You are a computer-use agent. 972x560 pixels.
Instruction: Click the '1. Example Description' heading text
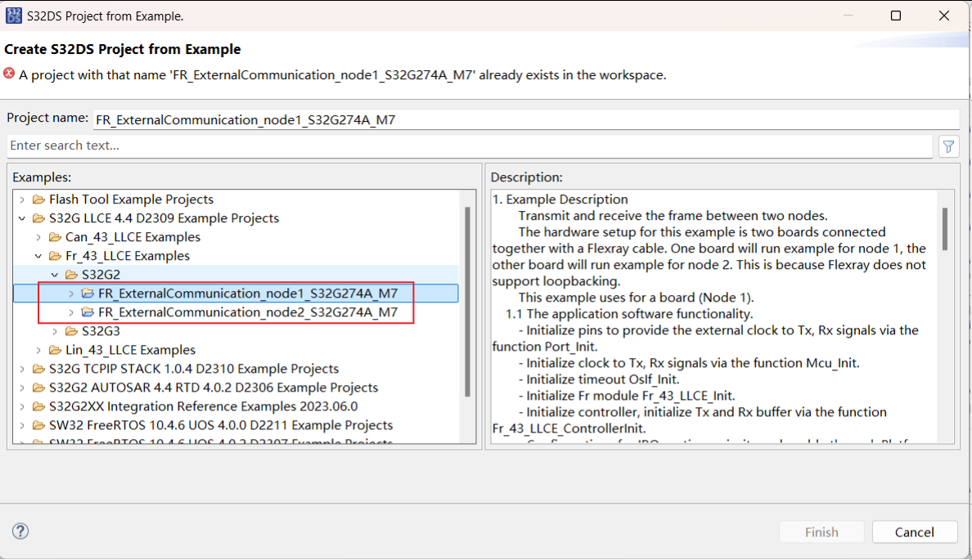tap(560, 199)
